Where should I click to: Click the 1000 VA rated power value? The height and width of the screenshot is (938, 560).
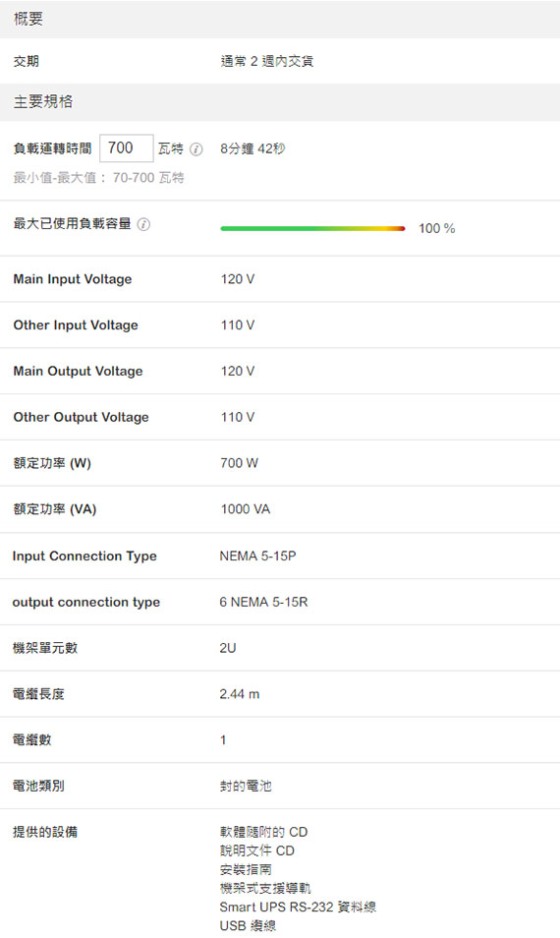pos(245,509)
